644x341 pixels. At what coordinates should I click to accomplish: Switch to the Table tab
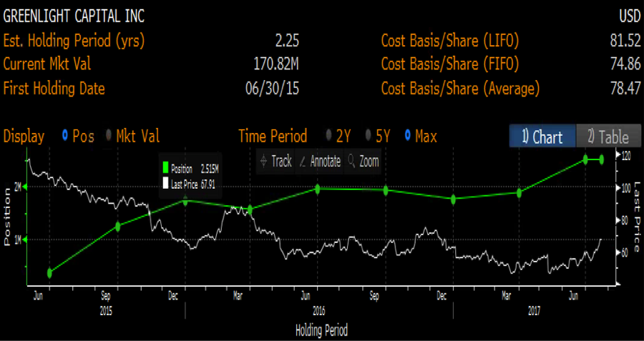(x=609, y=137)
